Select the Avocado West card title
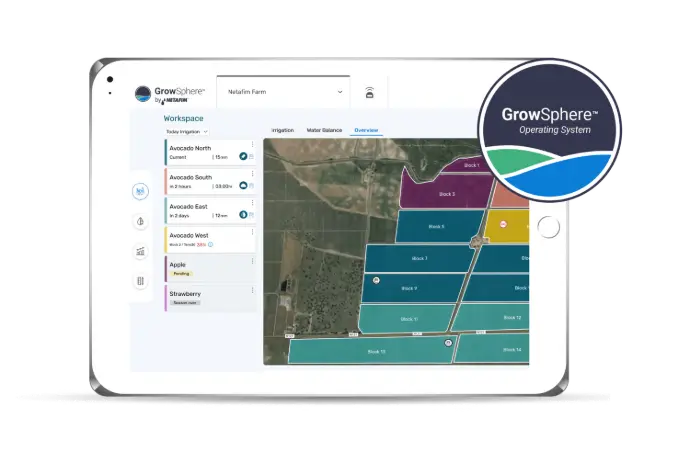The image size is (690, 452). pos(189,235)
